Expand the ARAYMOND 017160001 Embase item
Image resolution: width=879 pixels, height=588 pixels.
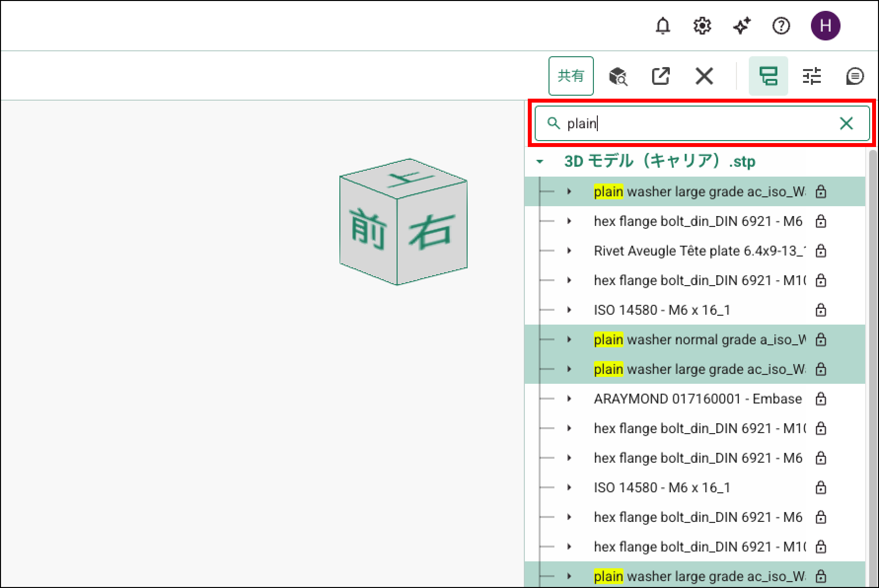tap(569, 399)
